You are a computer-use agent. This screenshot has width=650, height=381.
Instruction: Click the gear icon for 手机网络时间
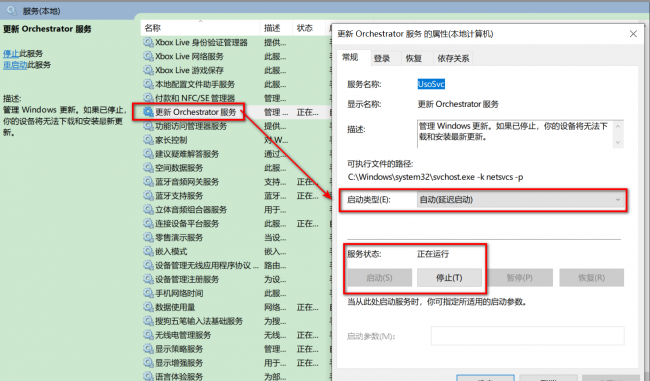click(148, 293)
